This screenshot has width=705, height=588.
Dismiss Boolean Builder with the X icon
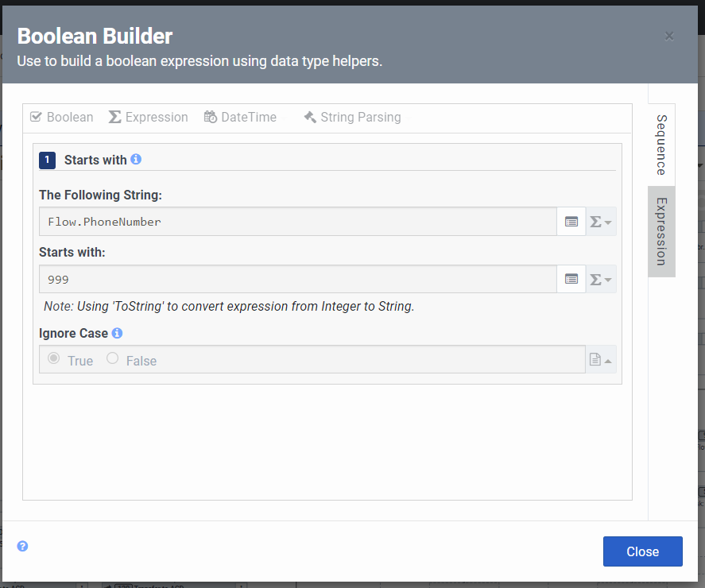(669, 36)
